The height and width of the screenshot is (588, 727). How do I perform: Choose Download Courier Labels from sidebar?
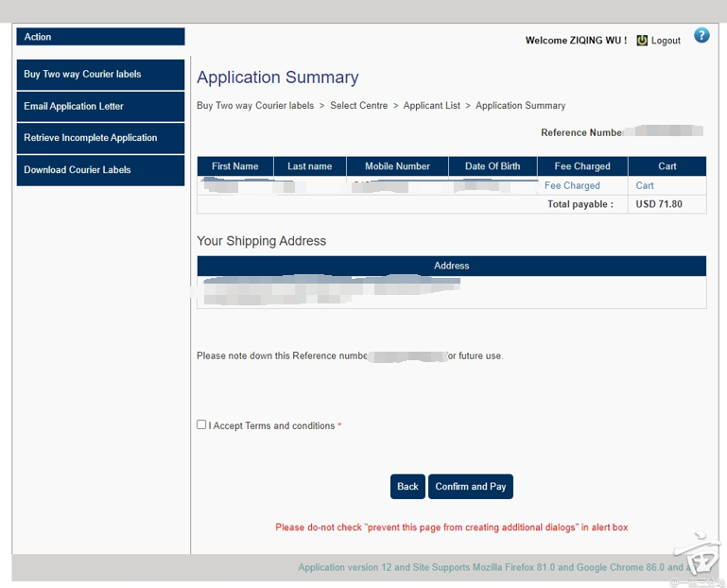pyautogui.click(x=100, y=170)
